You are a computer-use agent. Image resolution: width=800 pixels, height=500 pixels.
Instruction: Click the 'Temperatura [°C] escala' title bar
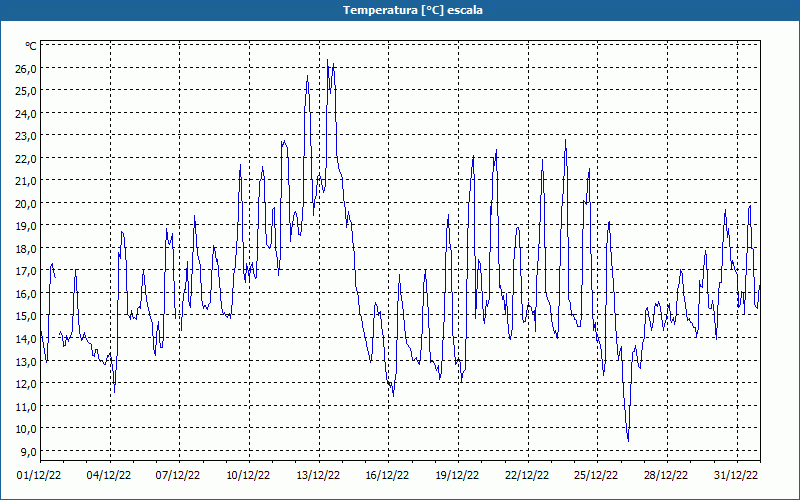[x=400, y=10]
